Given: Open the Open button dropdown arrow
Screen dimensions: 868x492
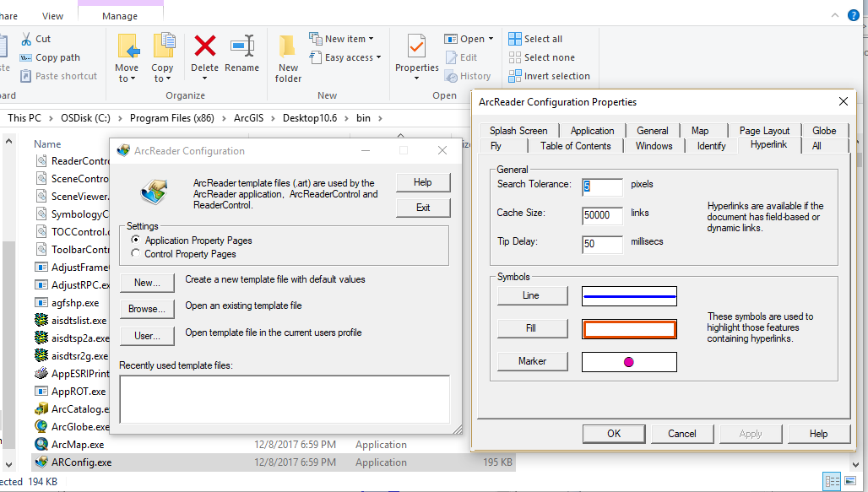Looking at the screenshot, I should [x=491, y=38].
